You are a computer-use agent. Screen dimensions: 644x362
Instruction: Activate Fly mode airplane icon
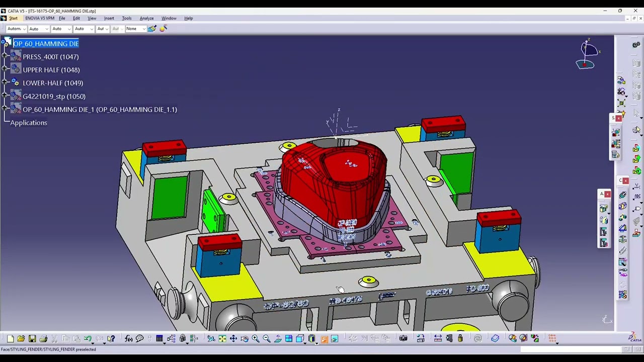pyautogui.click(x=211, y=339)
